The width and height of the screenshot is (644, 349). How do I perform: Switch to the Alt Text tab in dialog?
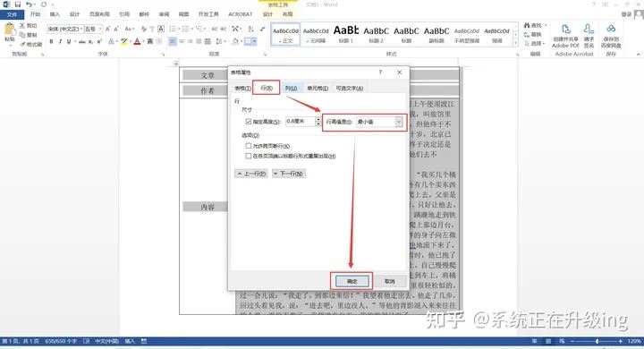(349, 89)
